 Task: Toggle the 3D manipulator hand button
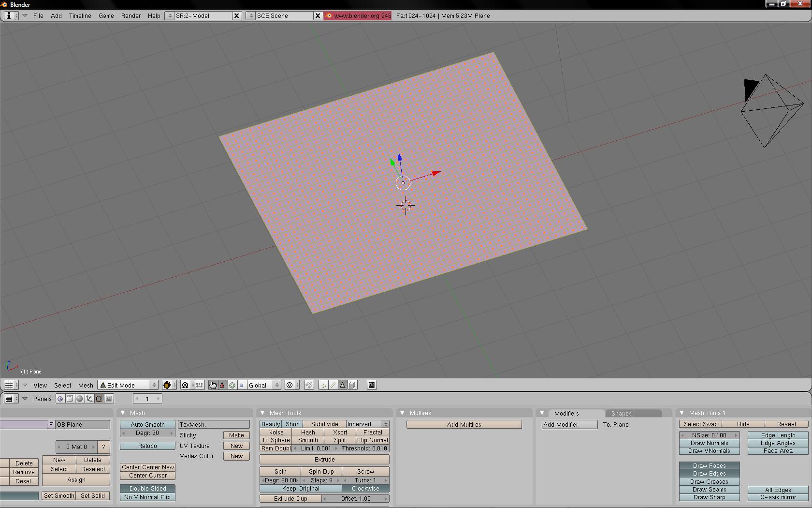[x=213, y=385]
